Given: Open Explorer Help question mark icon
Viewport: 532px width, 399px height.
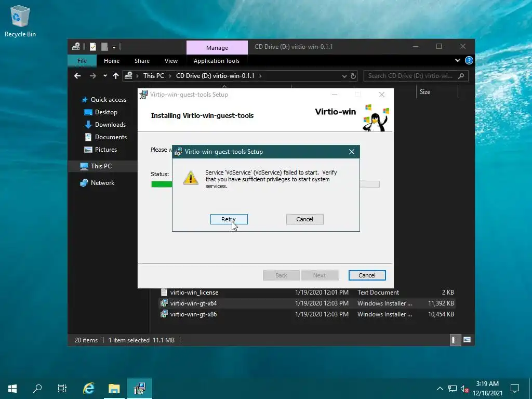Looking at the screenshot, I should [469, 60].
